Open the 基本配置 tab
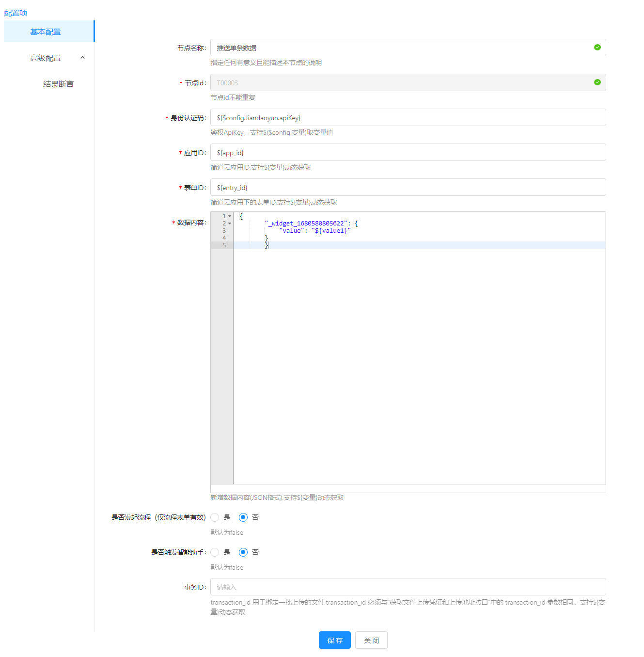Viewport: 644px width, 657px height. [x=49, y=32]
